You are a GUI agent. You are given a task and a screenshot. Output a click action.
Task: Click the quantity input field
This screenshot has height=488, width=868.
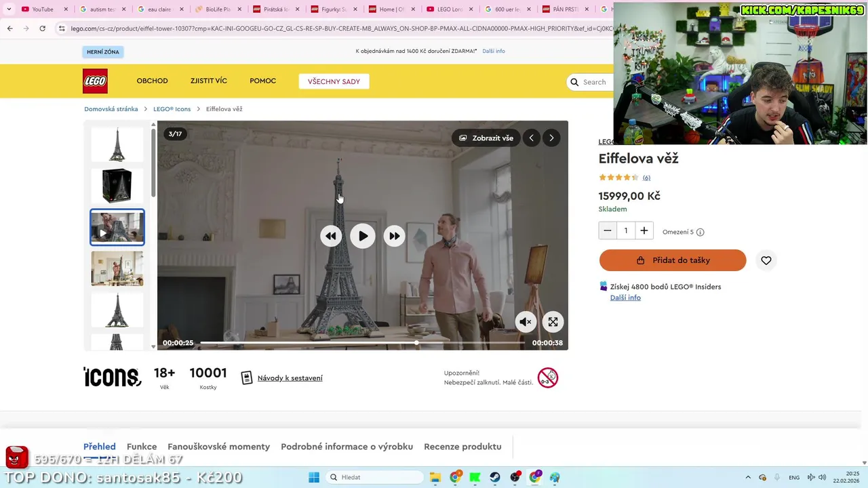(626, 230)
